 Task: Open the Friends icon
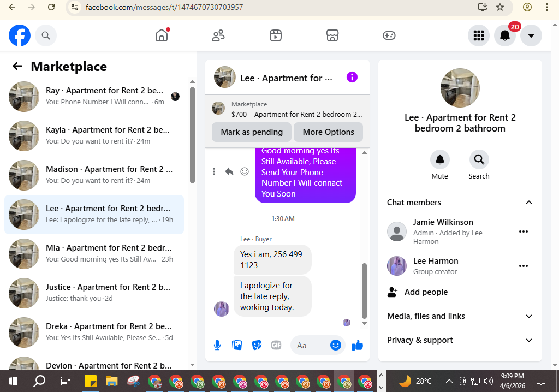point(218,35)
